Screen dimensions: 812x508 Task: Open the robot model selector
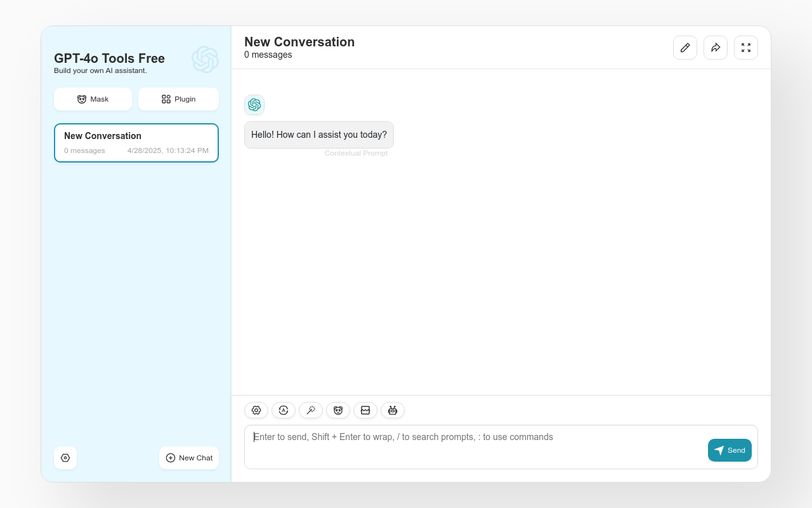(x=393, y=410)
